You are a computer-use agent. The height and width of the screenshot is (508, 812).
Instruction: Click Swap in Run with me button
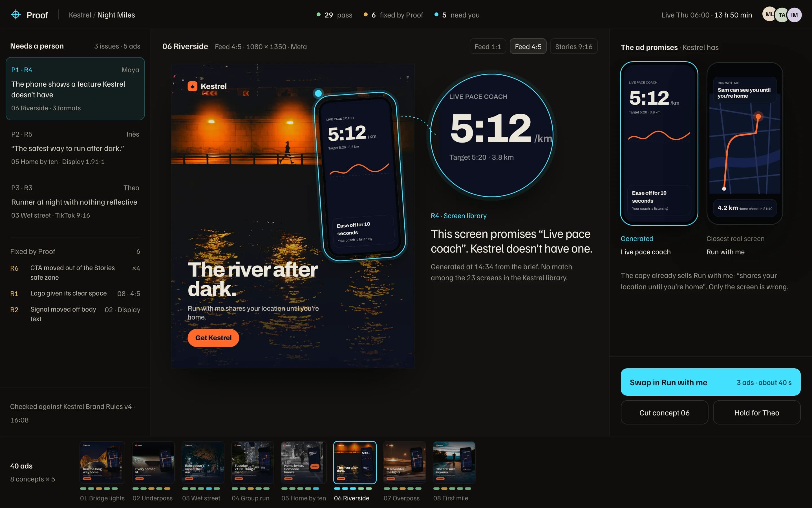pos(710,382)
